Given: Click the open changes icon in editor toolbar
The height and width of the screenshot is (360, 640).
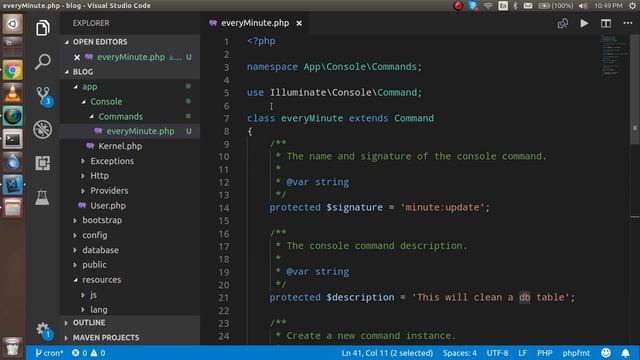Looking at the screenshot, I should 563,23.
